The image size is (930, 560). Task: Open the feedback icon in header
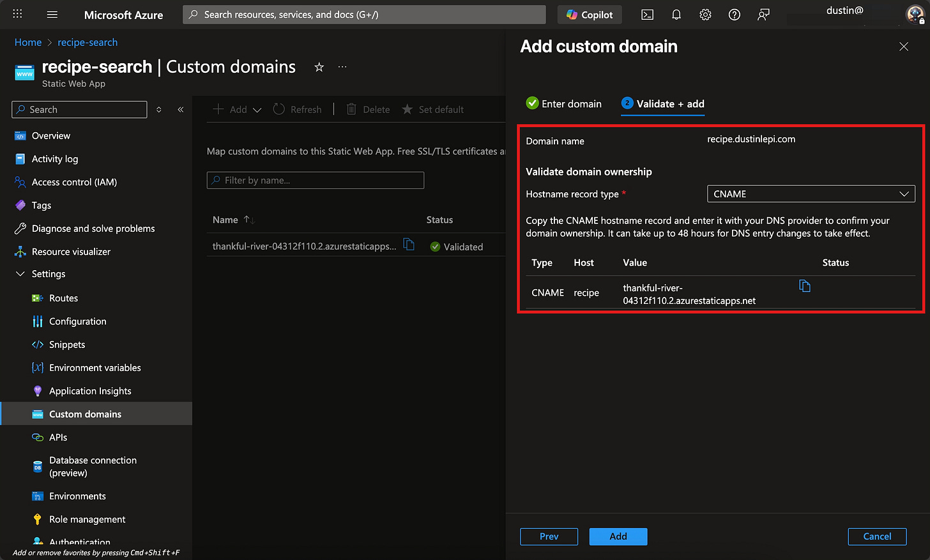[763, 15]
